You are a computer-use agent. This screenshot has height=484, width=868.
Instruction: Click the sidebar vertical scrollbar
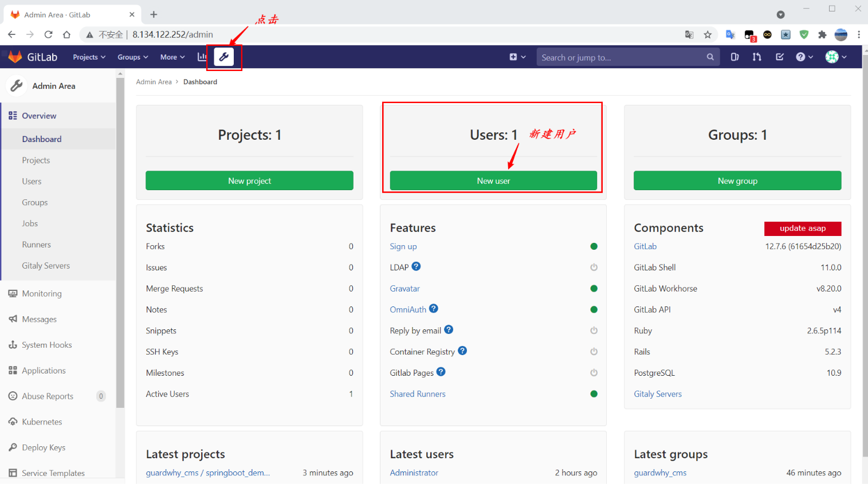click(120, 243)
